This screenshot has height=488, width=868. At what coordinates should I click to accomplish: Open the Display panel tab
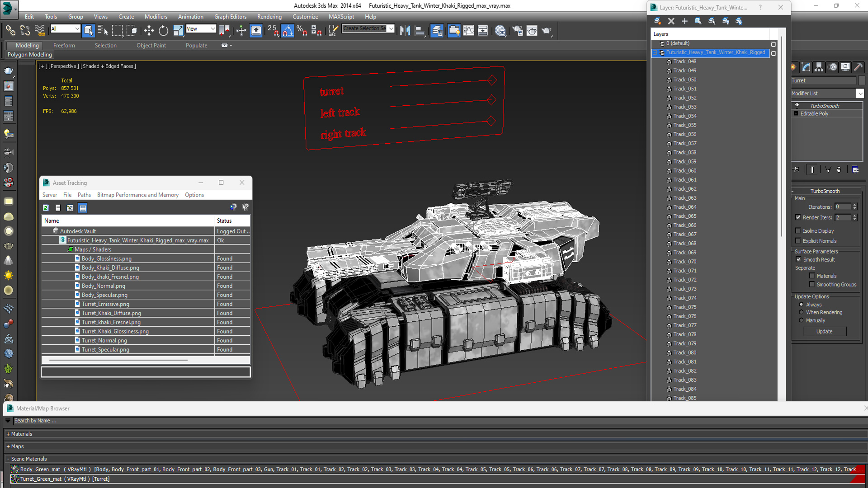[x=845, y=67]
